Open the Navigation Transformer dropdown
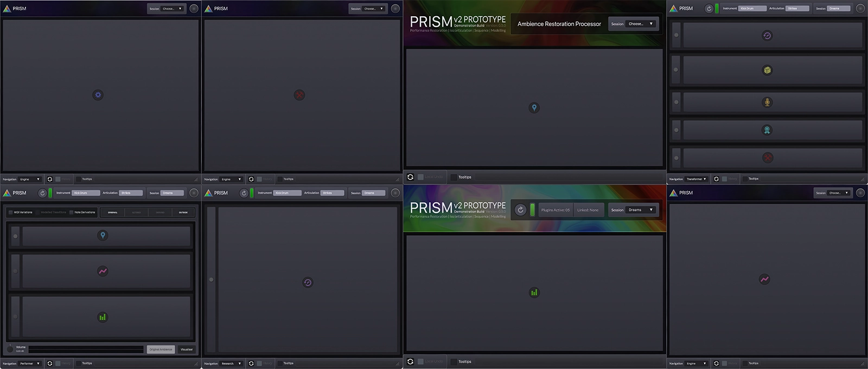 coord(697,179)
